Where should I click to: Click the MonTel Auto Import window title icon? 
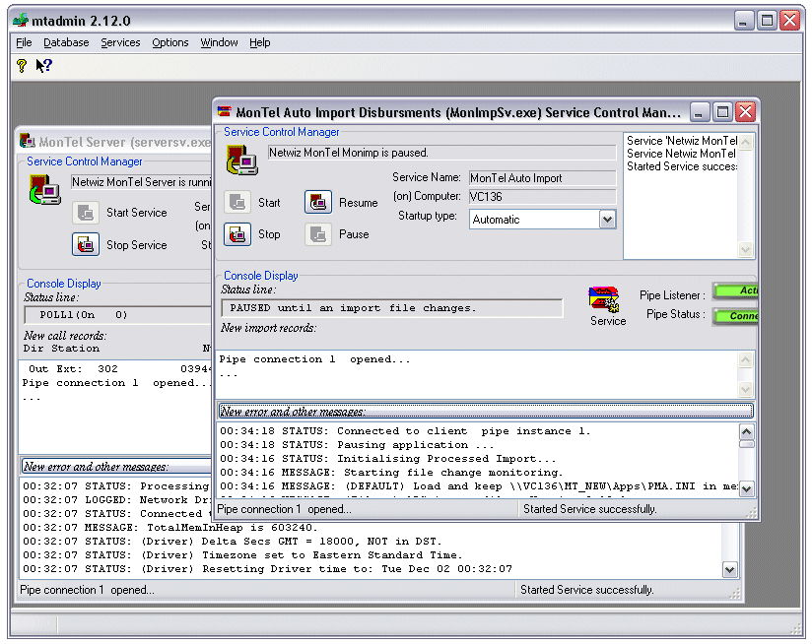tap(225, 111)
